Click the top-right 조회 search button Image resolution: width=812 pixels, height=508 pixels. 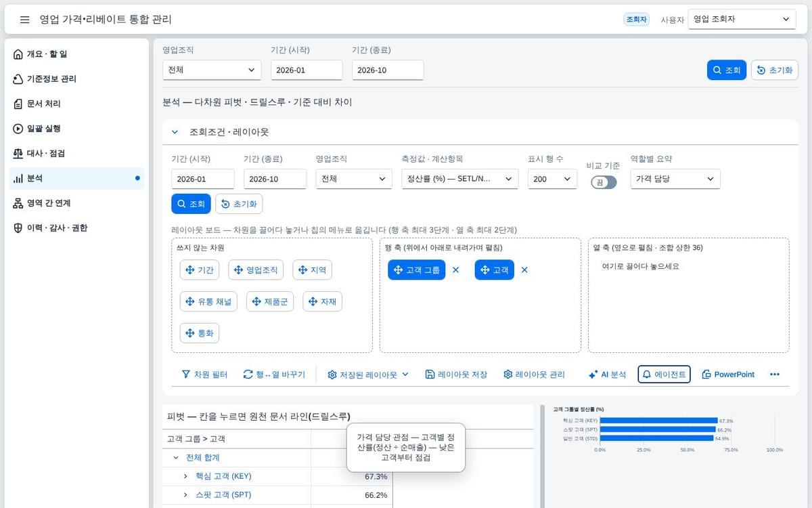(727, 70)
